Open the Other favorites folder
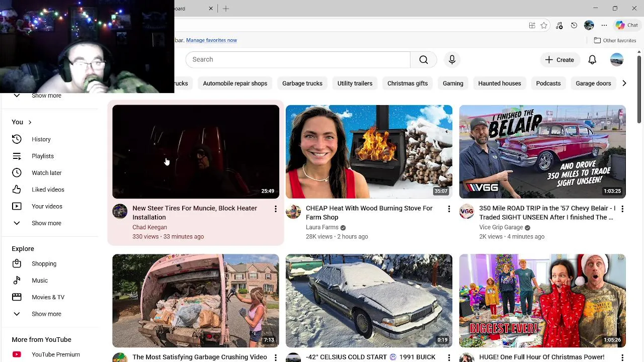 (615, 40)
